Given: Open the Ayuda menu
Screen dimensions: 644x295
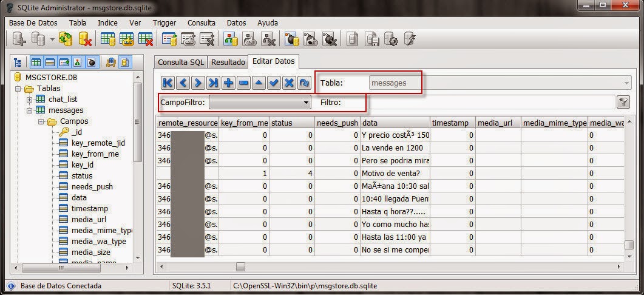Looking at the screenshot, I should click(x=268, y=23).
